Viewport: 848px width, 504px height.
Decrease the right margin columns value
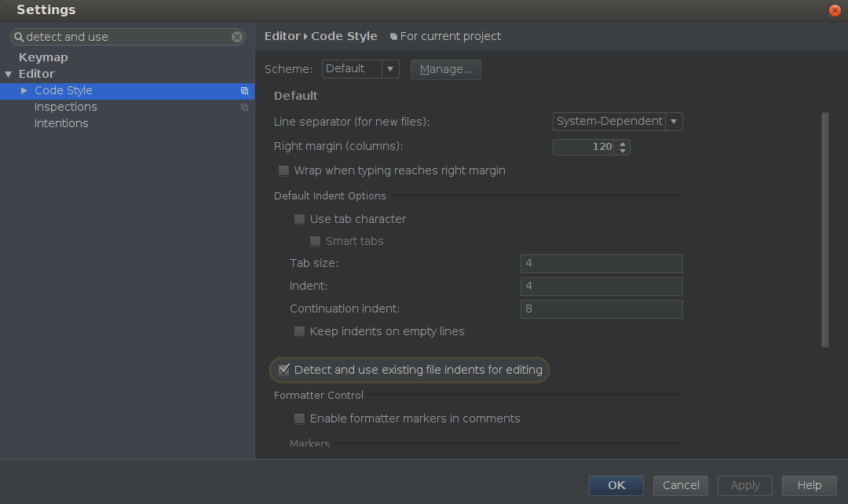coord(623,151)
